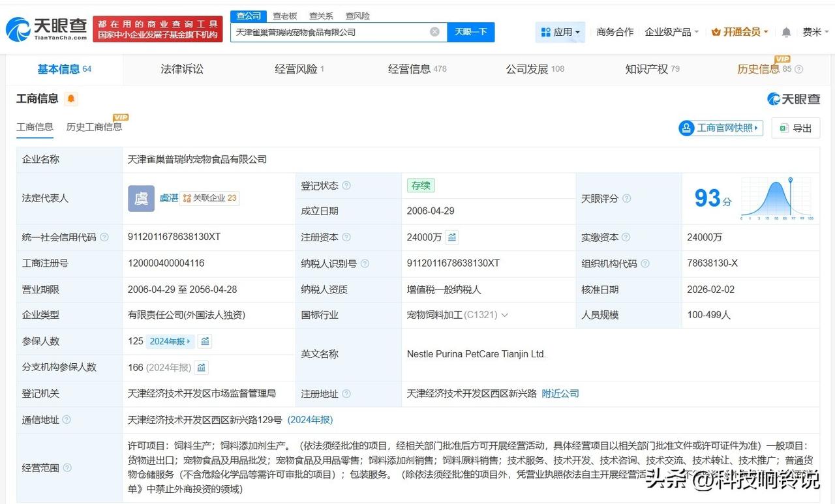Open legal representative 虞湛's profile link
The width and height of the screenshot is (835, 504).
click(x=169, y=198)
